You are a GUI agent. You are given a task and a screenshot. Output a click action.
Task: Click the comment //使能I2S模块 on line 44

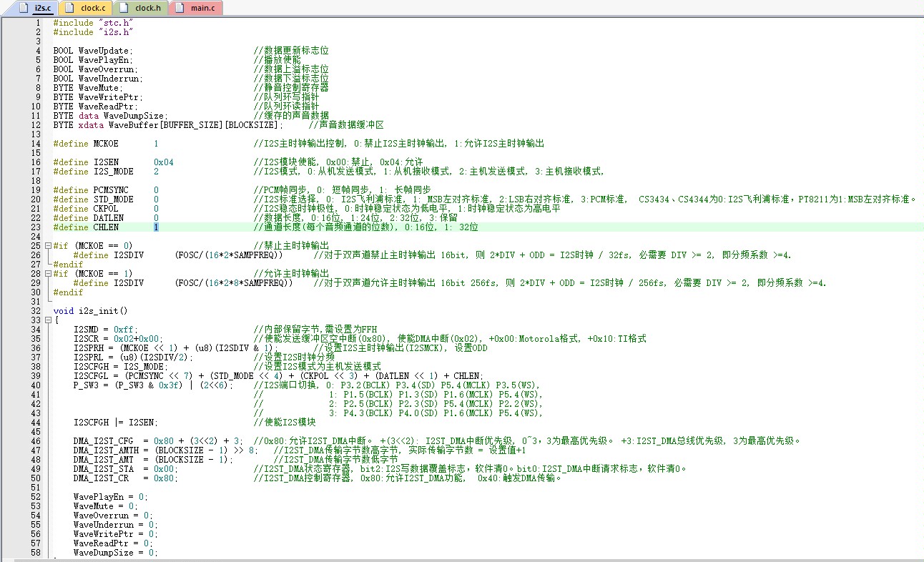[285, 422]
